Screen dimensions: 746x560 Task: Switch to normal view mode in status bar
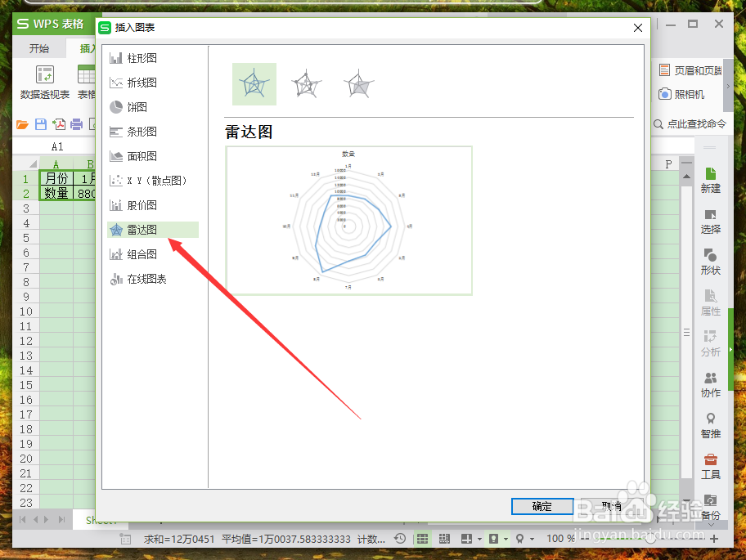(422, 538)
